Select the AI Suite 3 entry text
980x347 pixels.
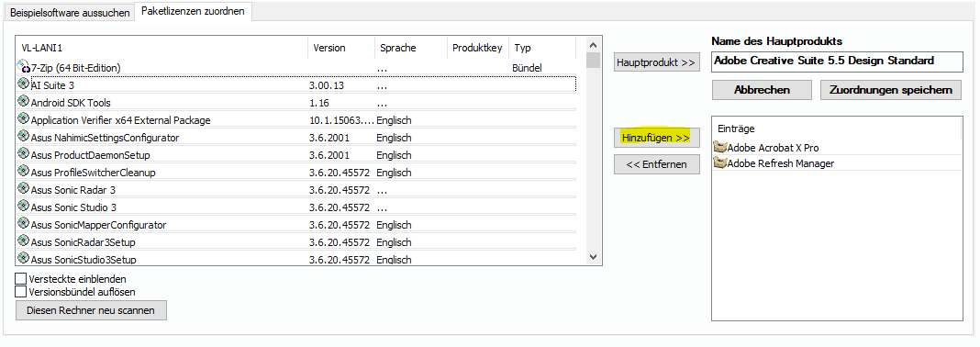click(52, 85)
